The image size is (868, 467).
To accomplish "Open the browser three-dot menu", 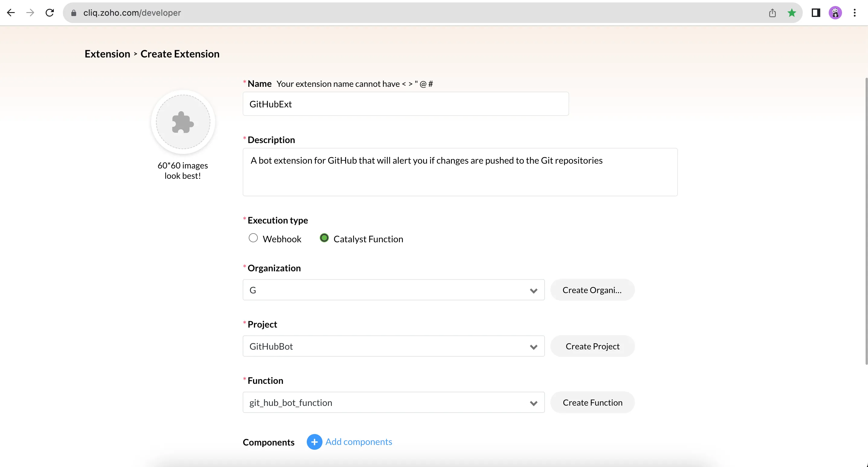I will (854, 13).
